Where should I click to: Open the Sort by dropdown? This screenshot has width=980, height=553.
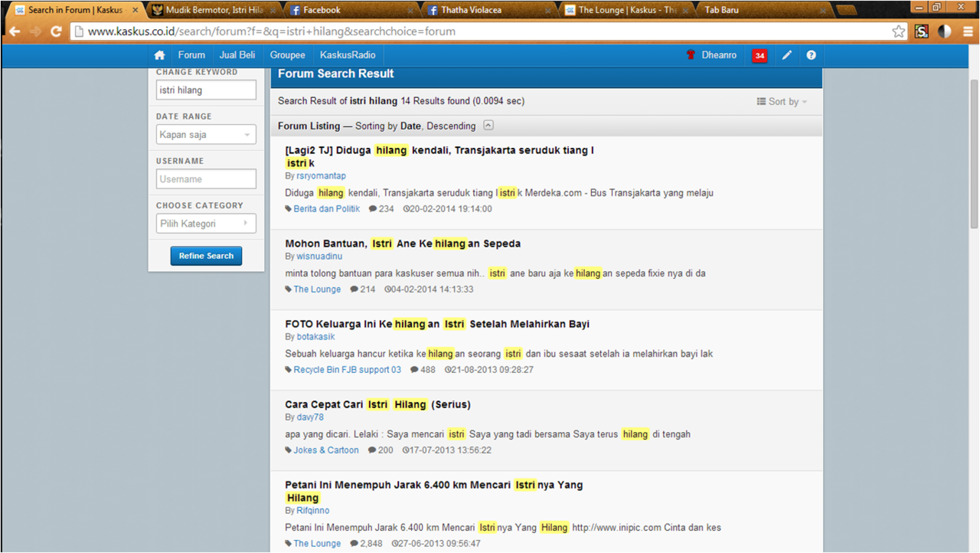(x=782, y=101)
